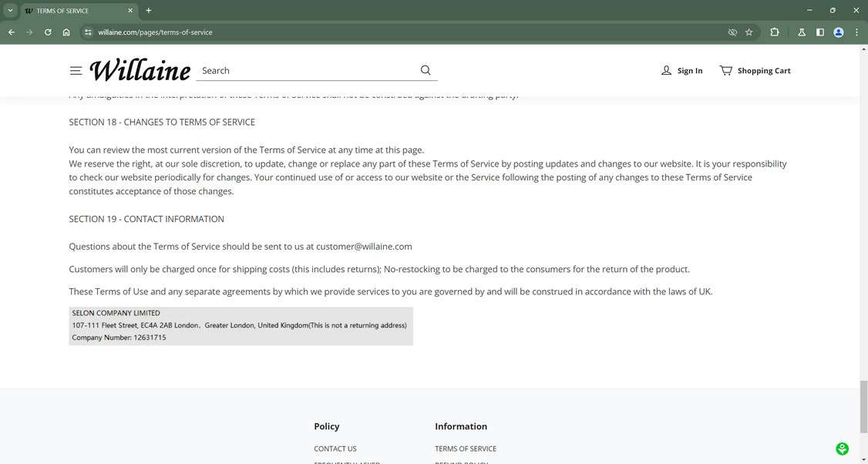Open a new browser tab
The image size is (868, 464).
[x=149, y=11]
